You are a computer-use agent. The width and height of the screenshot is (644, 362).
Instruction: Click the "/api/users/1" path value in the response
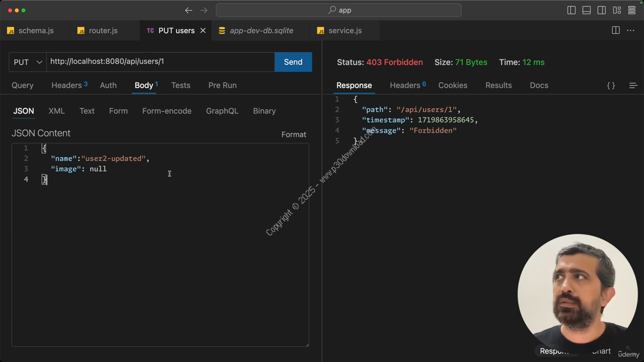[426, 110]
